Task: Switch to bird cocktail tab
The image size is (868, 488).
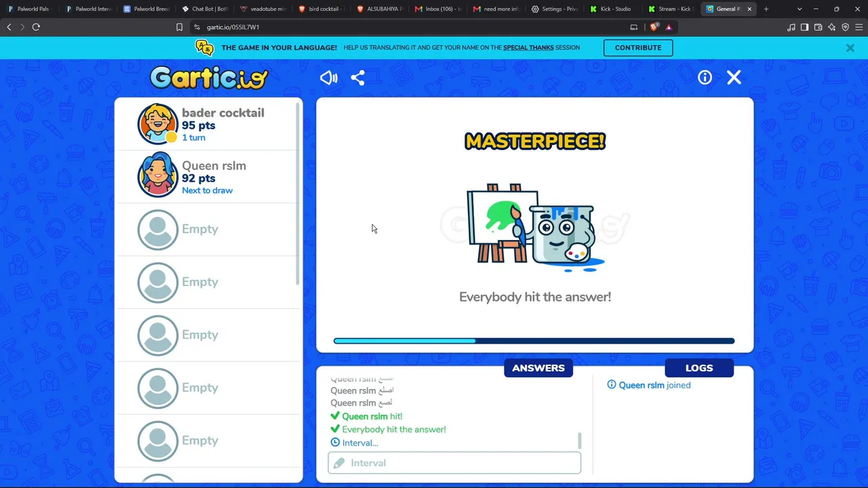Action: (321, 9)
